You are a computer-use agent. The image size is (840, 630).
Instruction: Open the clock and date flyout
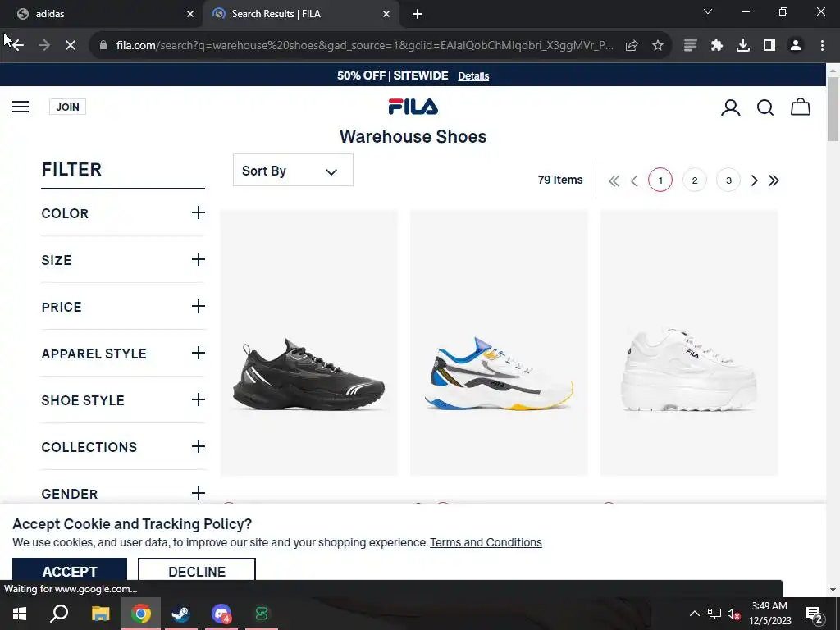(769, 614)
